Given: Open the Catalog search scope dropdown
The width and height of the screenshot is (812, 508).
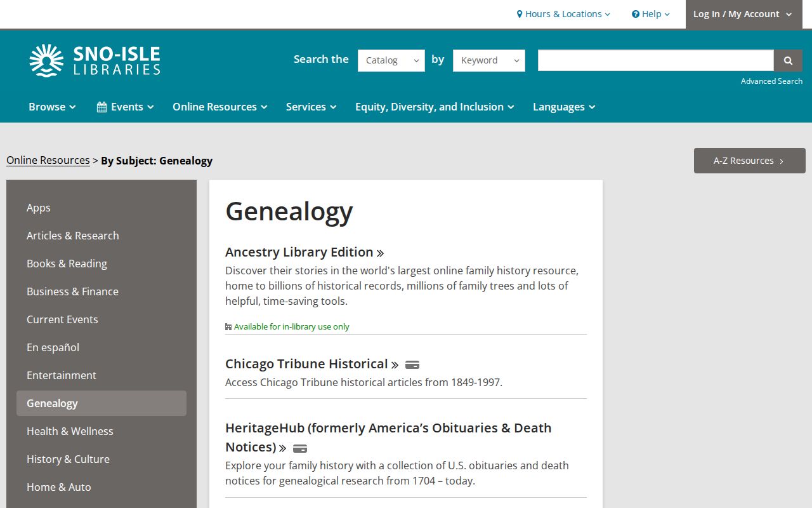Looking at the screenshot, I should (391, 60).
